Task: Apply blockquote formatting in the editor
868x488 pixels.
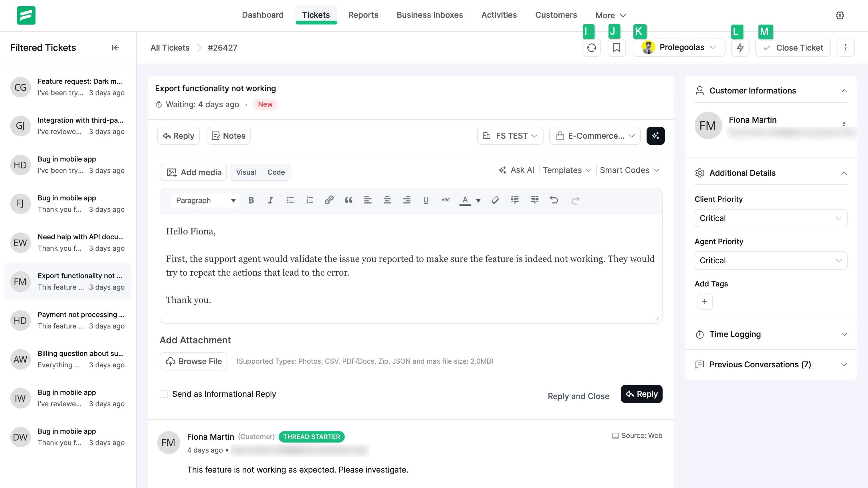Action: point(348,200)
